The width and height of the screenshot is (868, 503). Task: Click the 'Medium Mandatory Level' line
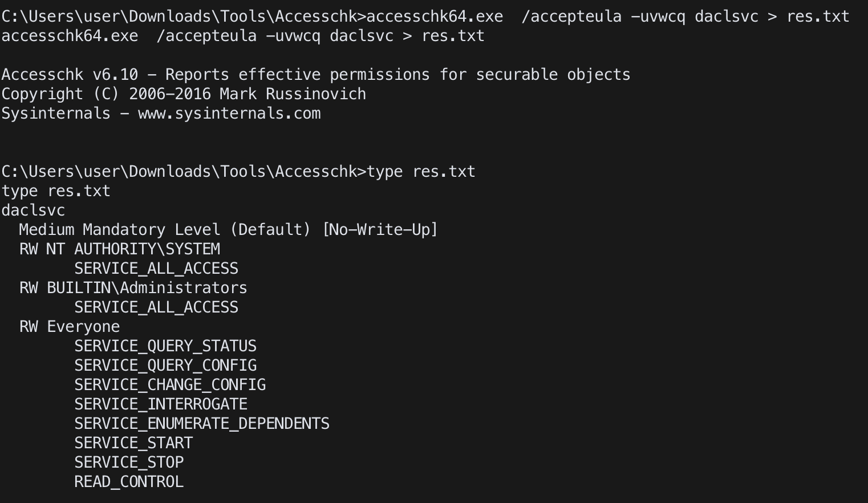pos(228,230)
